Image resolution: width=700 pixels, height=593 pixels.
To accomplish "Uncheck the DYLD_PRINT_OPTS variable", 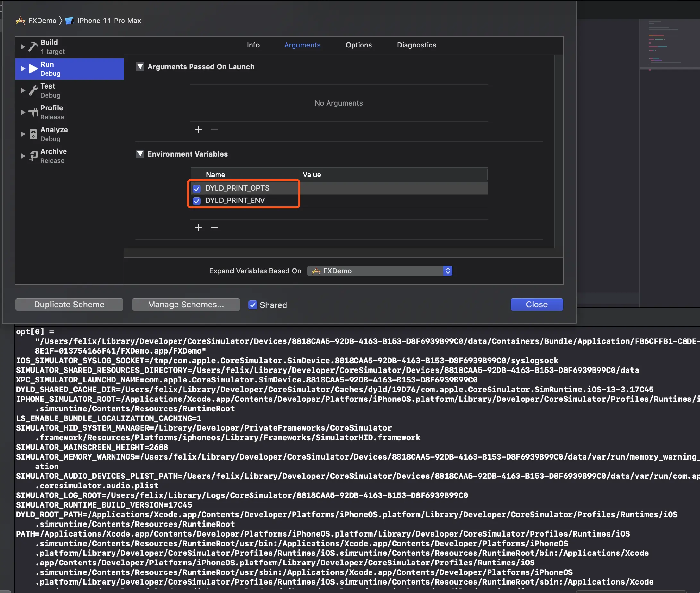I will pos(197,189).
